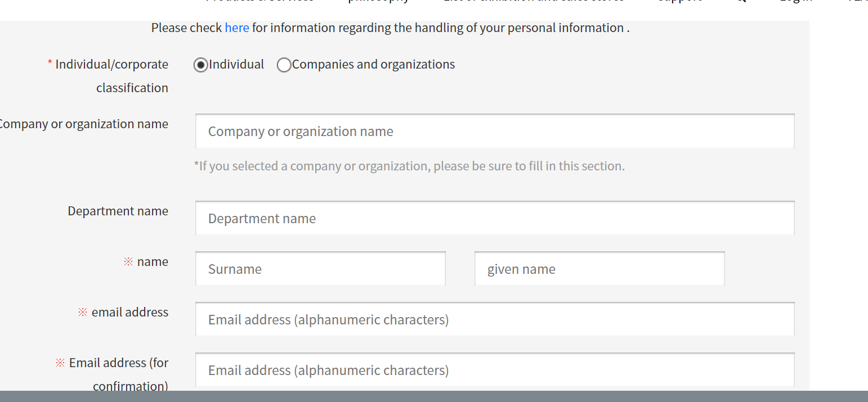Screen dimensions: 868x402
Task: Click the Surname input field
Action: 320,269
